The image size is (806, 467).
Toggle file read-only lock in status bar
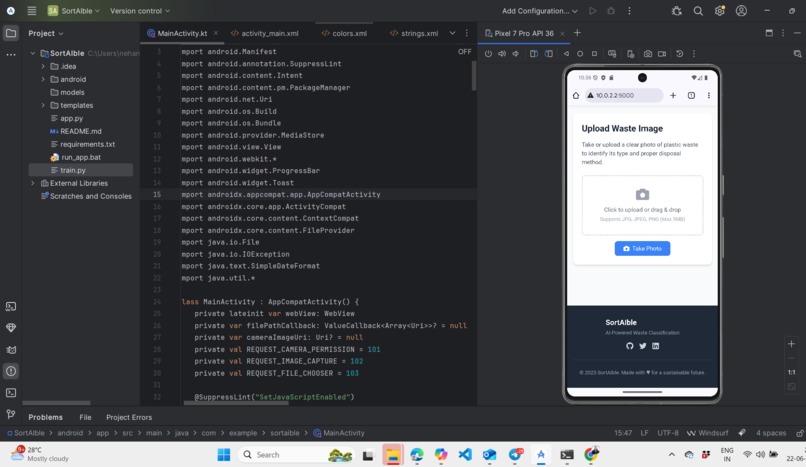(x=800, y=433)
